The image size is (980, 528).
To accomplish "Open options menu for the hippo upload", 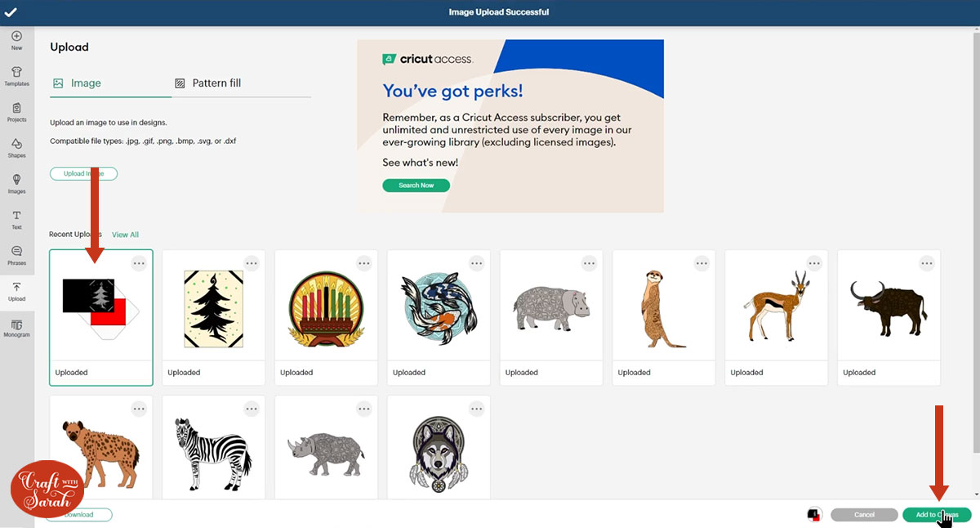I will [589, 263].
